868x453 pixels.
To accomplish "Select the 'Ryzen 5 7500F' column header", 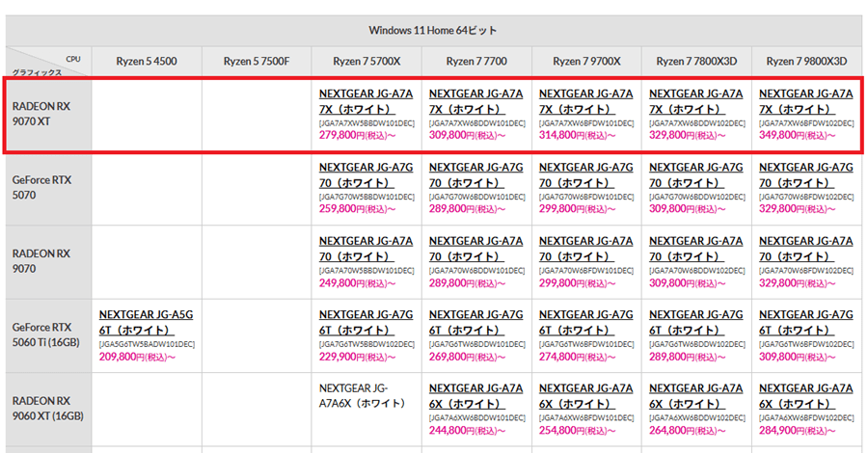I will (257, 62).
